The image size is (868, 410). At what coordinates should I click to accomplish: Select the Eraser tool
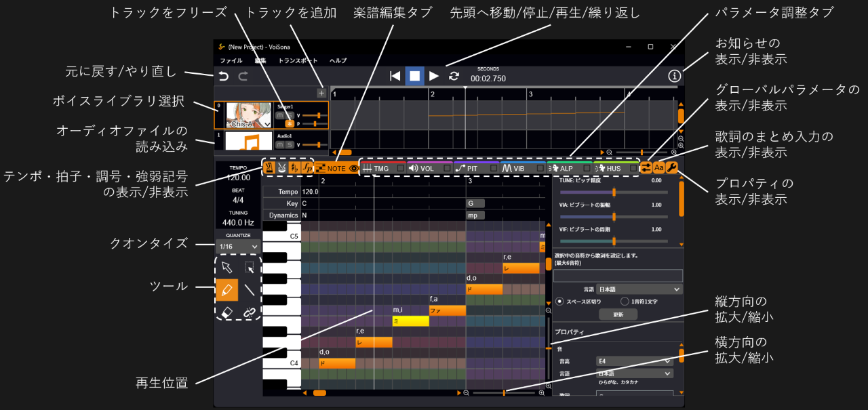point(227,312)
